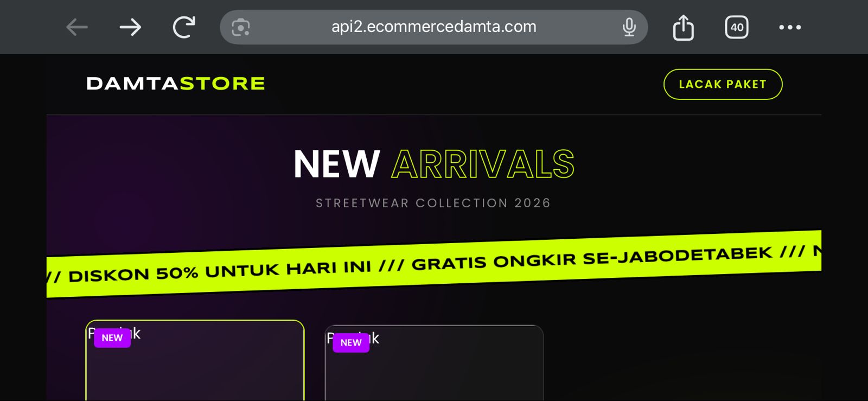Click the LACAK PAKET button
Image resolution: width=868 pixels, height=401 pixels.
click(x=723, y=84)
